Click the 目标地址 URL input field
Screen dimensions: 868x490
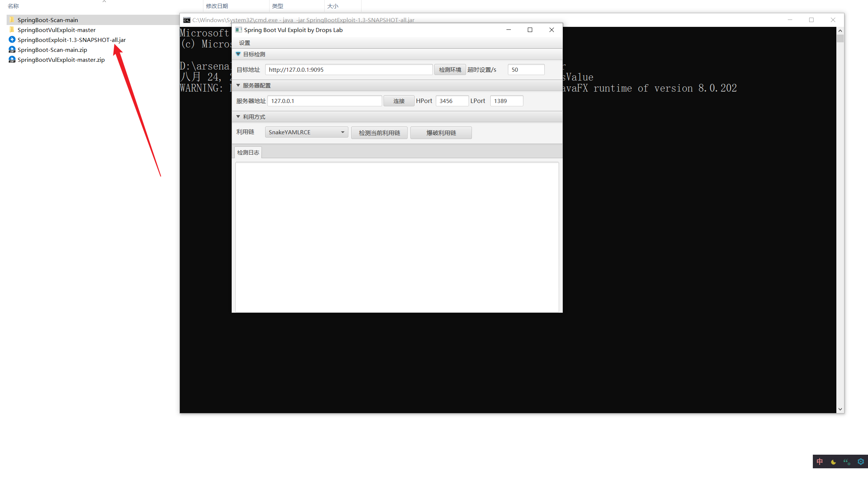pos(348,70)
